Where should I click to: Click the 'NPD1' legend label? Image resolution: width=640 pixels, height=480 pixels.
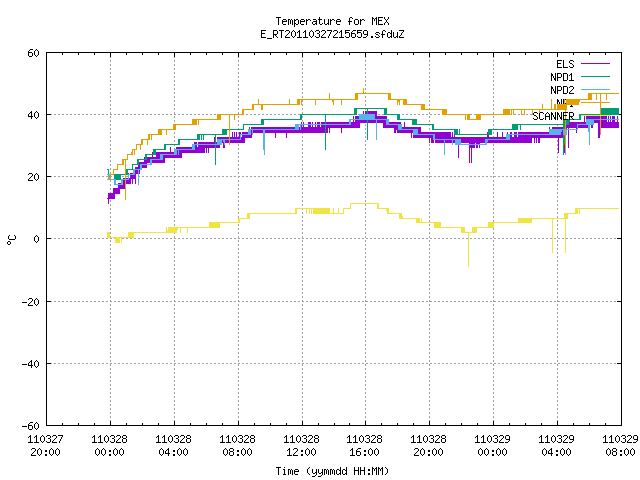click(562, 77)
